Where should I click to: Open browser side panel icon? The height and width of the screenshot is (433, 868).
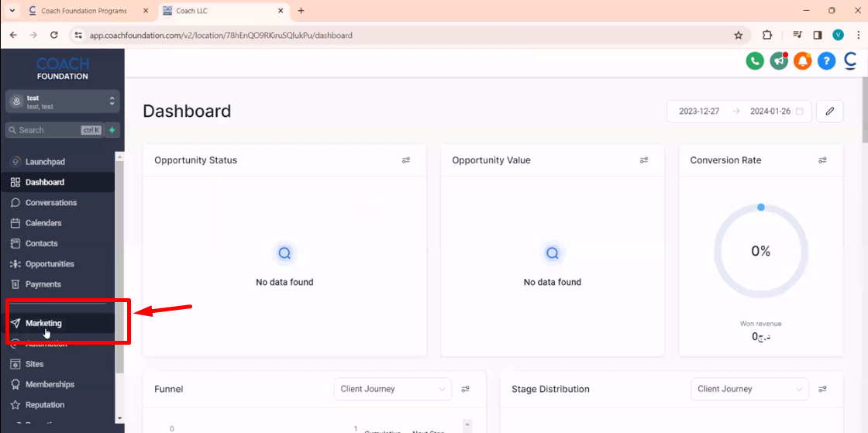(x=818, y=35)
